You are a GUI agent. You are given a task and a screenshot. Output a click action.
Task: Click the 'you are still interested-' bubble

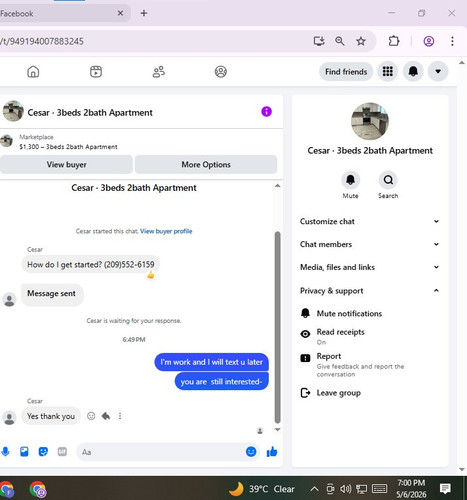tap(221, 382)
